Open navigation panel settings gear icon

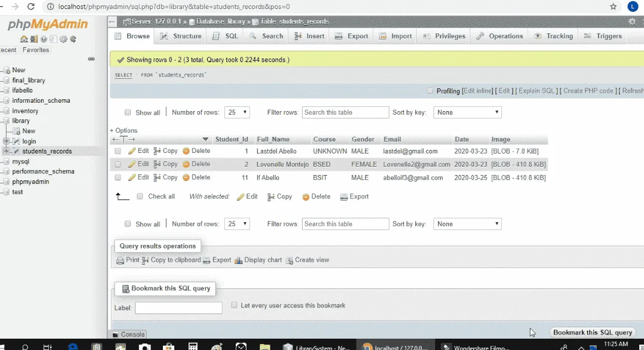coord(63,39)
